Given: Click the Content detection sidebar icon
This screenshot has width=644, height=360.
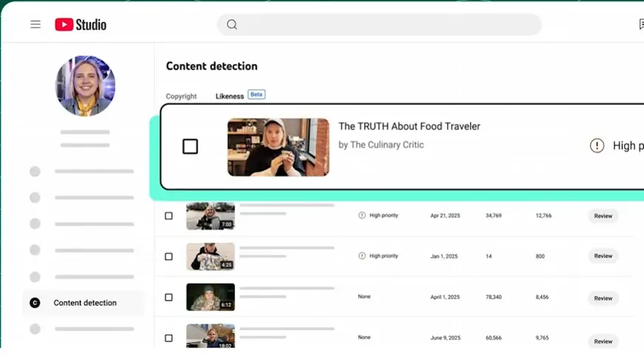Looking at the screenshot, I should pyautogui.click(x=35, y=302).
